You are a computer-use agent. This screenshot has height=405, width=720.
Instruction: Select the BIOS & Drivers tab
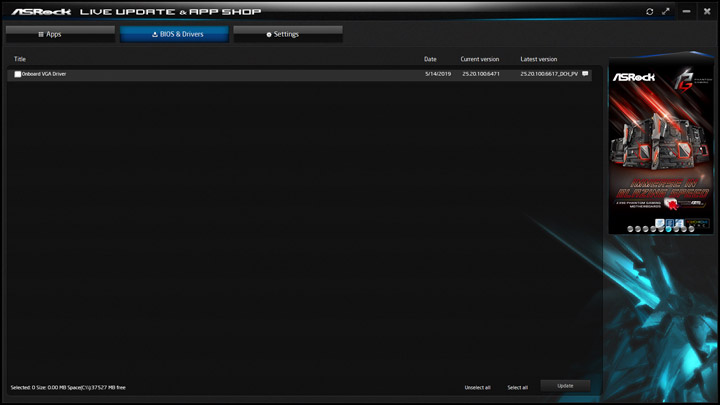(x=174, y=34)
